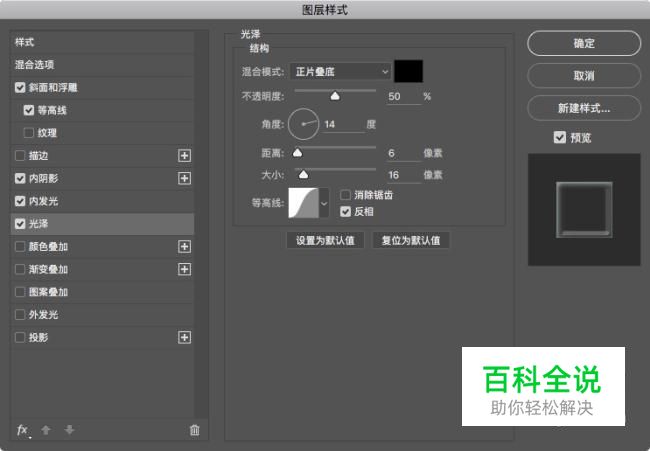Open the fx effects menu icon
Image resolution: width=650 pixels, height=451 pixels.
(22, 430)
